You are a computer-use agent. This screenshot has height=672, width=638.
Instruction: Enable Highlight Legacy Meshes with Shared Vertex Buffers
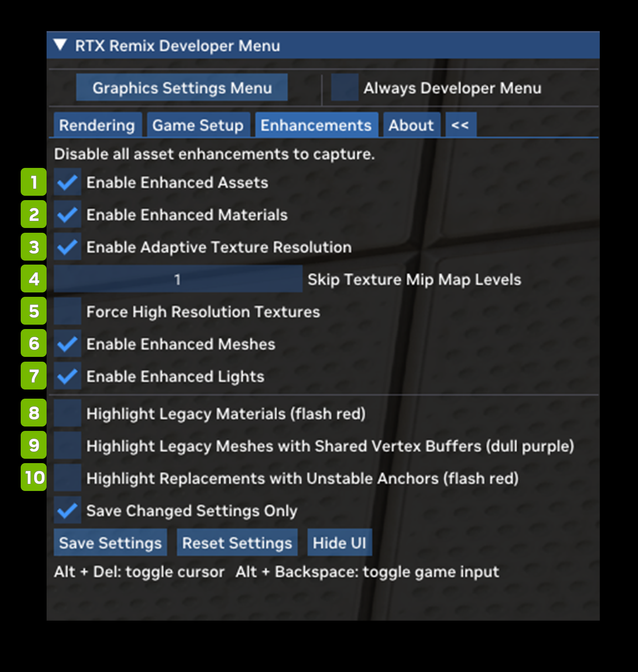point(68,446)
